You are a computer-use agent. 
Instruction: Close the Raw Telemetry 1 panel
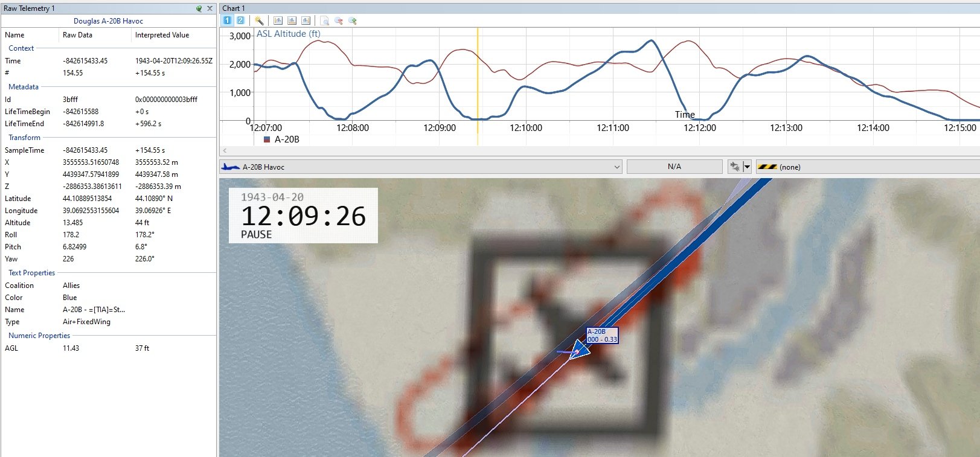210,8
